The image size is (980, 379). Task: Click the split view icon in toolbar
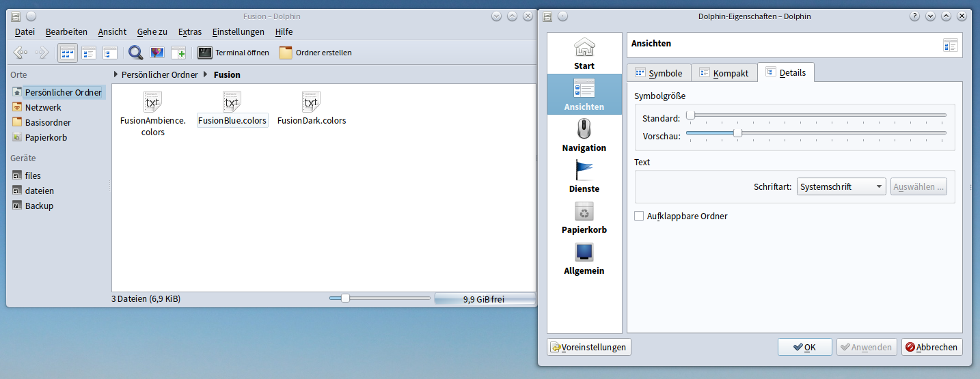[178, 53]
